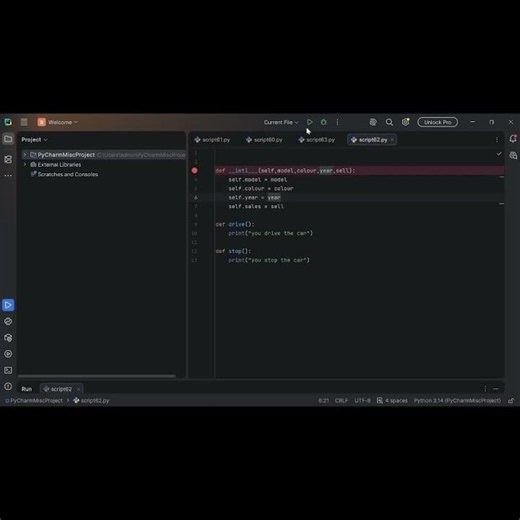This screenshot has width=520, height=520.
Task: Show more tool windows via the ellipsis
Action: coord(8,175)
